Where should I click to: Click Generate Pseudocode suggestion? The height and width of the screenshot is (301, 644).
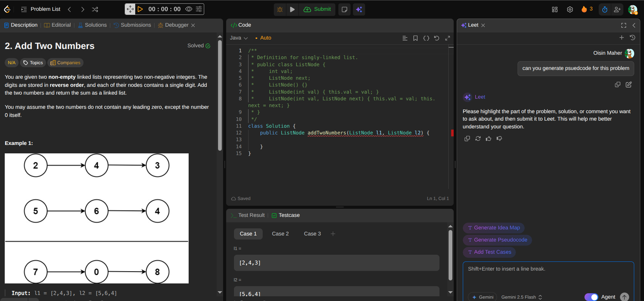coord(497,240)
